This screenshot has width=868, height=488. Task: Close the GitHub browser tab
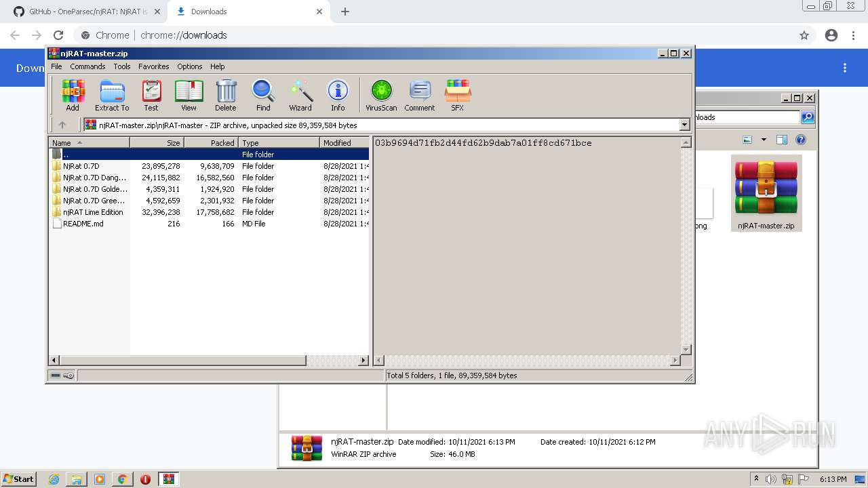(x=157, y=12)
